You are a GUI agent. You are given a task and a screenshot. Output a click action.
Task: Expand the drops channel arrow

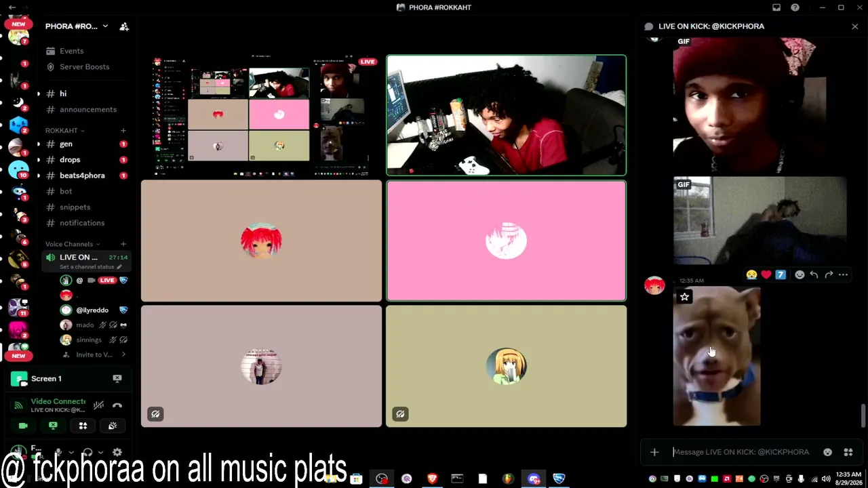pyautogui.click(x=38, y=159)
